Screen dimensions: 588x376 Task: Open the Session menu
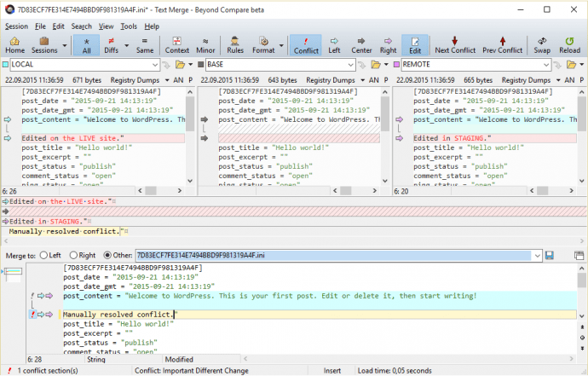click(x=16, y=26)
